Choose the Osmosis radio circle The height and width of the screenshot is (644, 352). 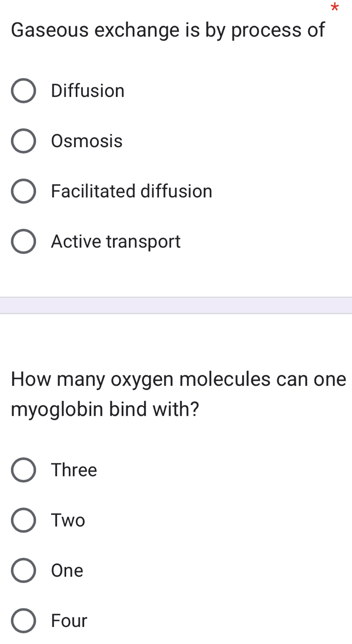24,141
